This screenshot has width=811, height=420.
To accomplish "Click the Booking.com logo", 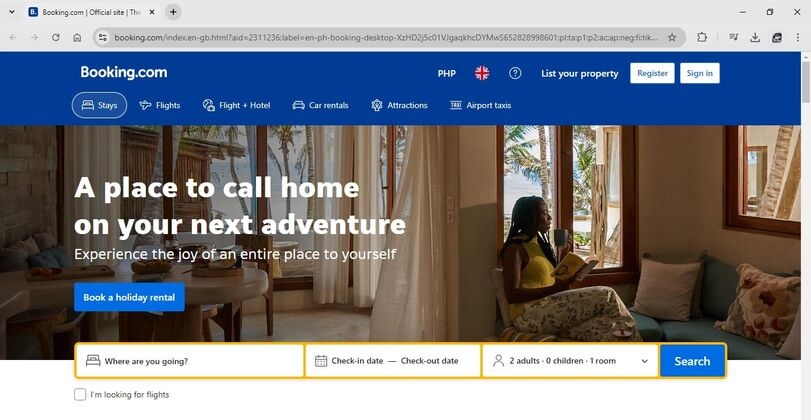I will [124, 72].
